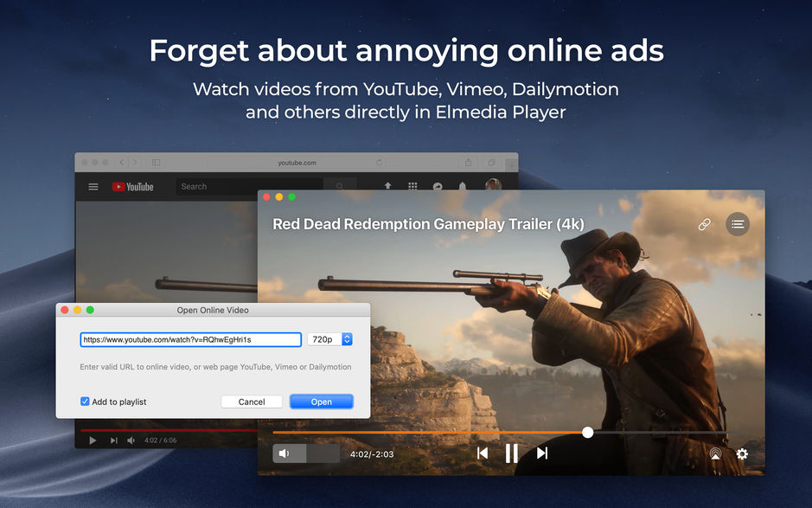Viewport: 812px width, 508px height.
Task: Open the playlist panel in Elmedia Player
Action: [738, 224]
